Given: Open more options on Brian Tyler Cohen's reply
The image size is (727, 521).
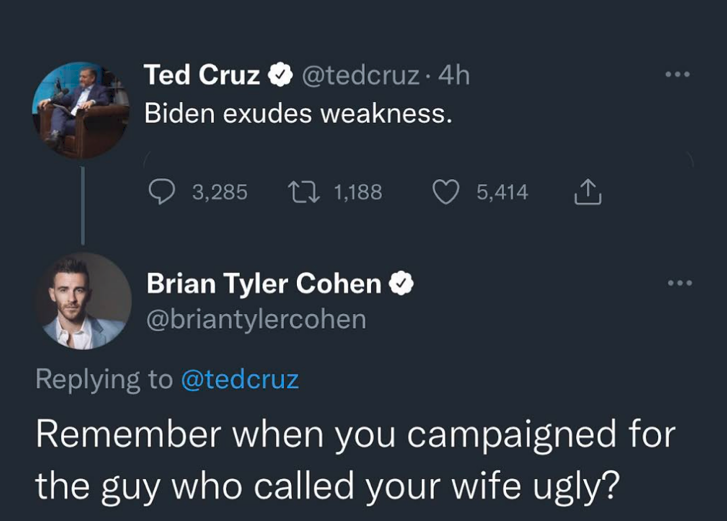Looking at the screenshot, I should coord(679,283).
